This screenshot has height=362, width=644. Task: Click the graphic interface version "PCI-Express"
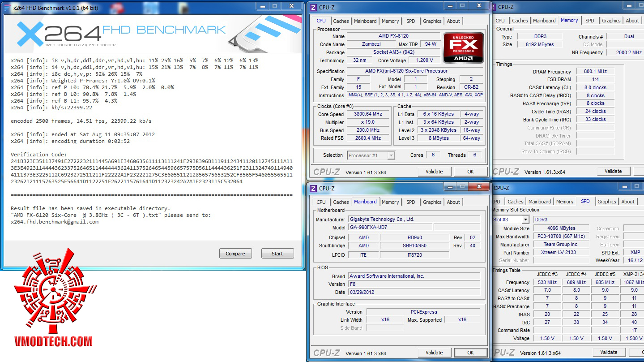tap(423, 312)
